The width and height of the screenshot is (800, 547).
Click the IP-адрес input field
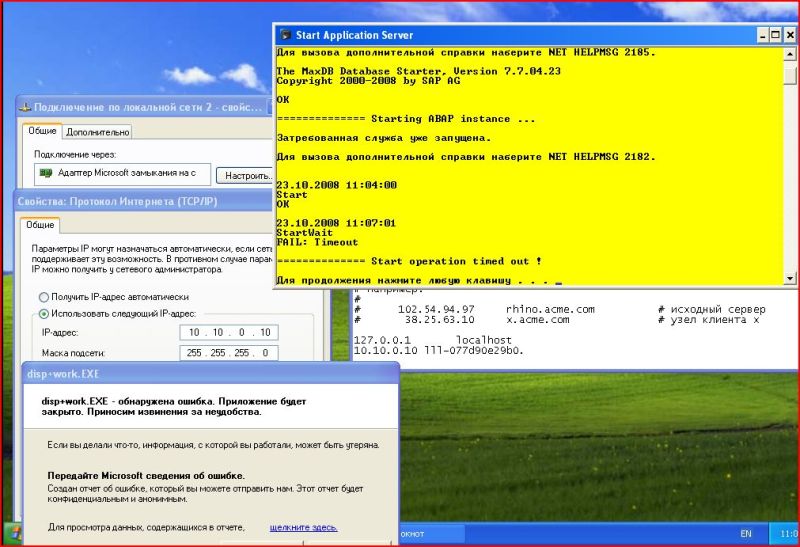coord(229,332)
